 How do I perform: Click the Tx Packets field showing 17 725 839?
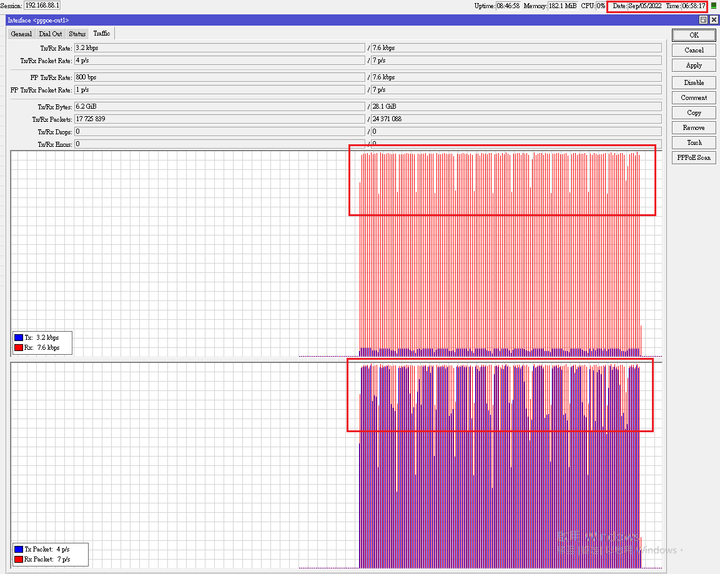click(x=219, y=119)
